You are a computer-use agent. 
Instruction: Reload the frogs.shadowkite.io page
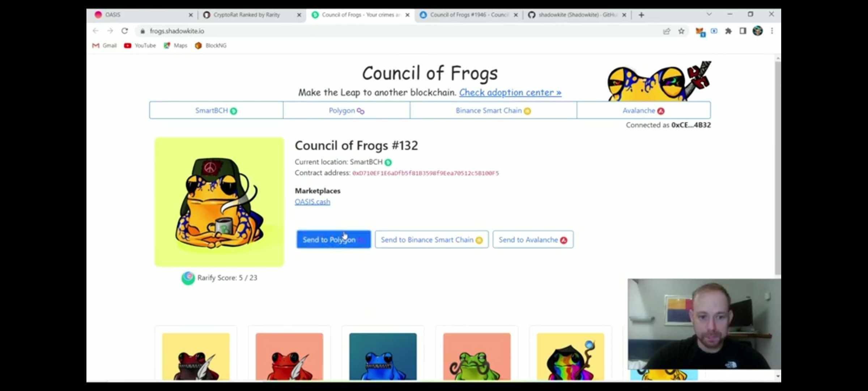pyautogui.click(x=125, y=31)
